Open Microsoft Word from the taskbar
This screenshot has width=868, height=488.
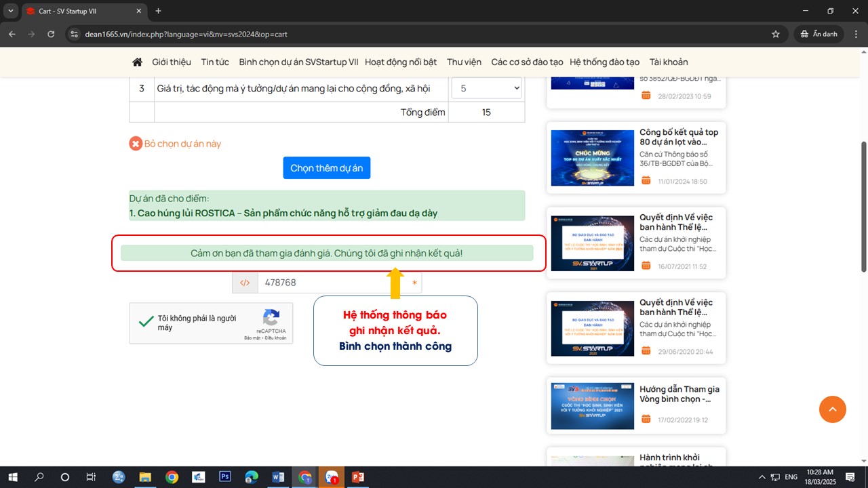coord(278,477)
